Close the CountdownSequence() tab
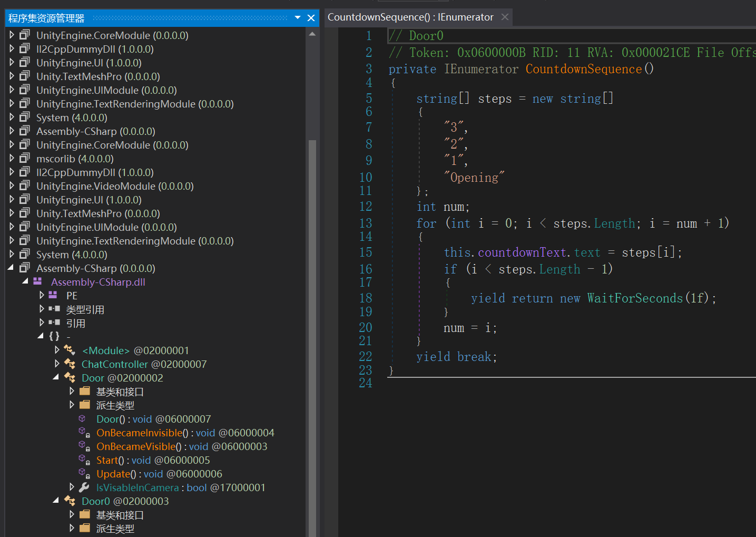The image size is (756, 537). (x=505, y=17)
